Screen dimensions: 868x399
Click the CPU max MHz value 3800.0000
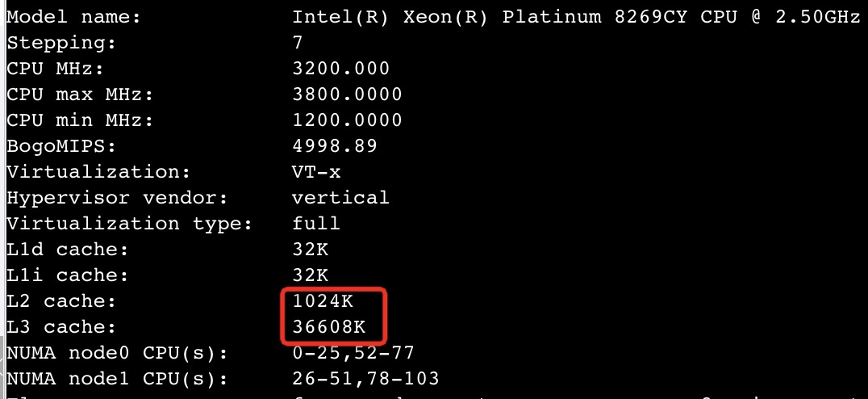[x=347, y=94]
